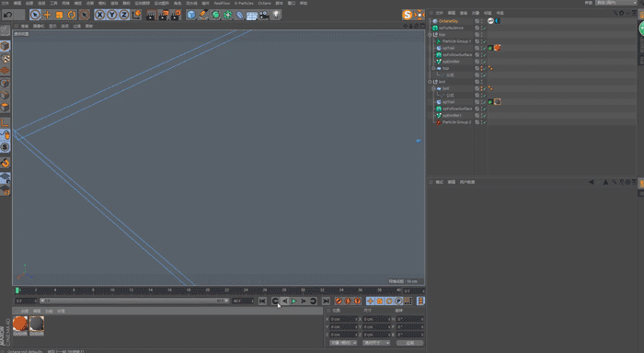
Task: Click the timeline preview range bar
Action: coord(134,301)
